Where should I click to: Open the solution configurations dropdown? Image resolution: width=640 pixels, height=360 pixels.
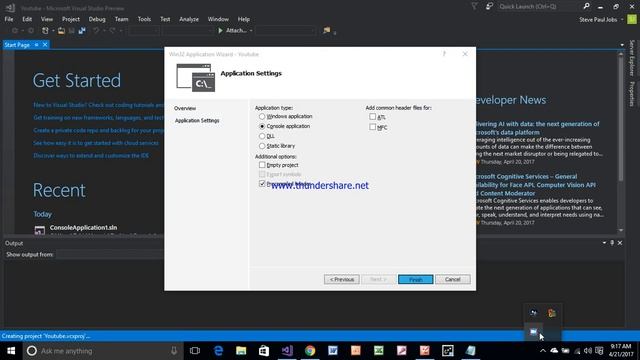point(144,31)
